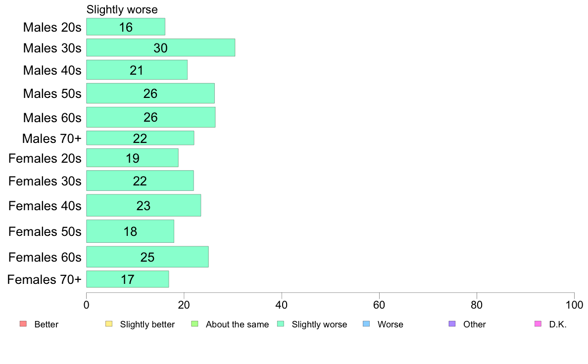The width and height of the screenshot is (588, 364).
Task: Click the 40 tick label on axis
Action: (282, 305)
